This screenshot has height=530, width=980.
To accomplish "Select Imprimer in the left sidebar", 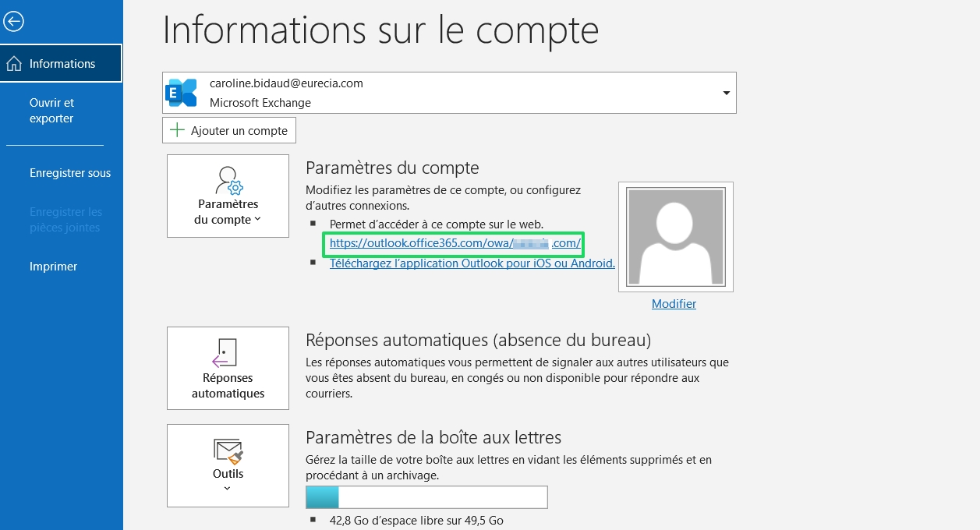I will click(53, 267).
